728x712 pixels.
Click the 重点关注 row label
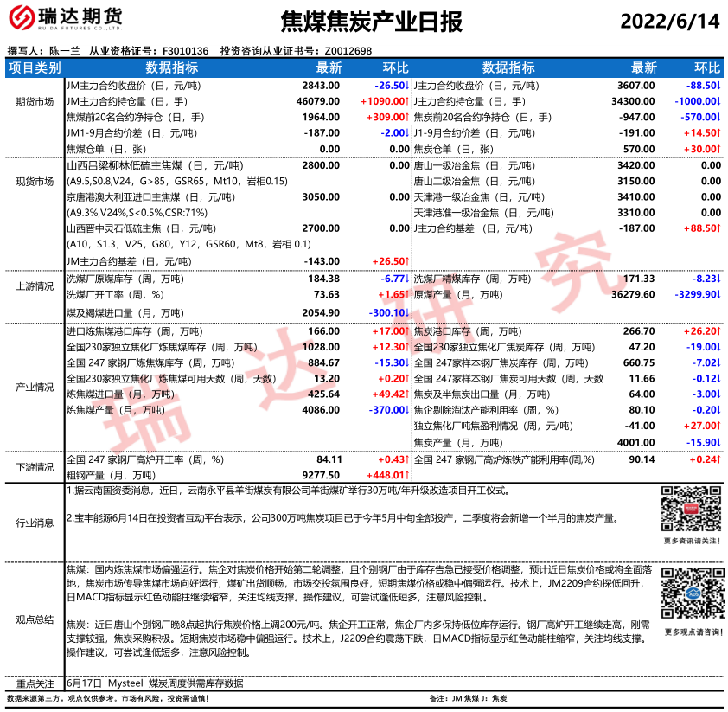(35, 683)
